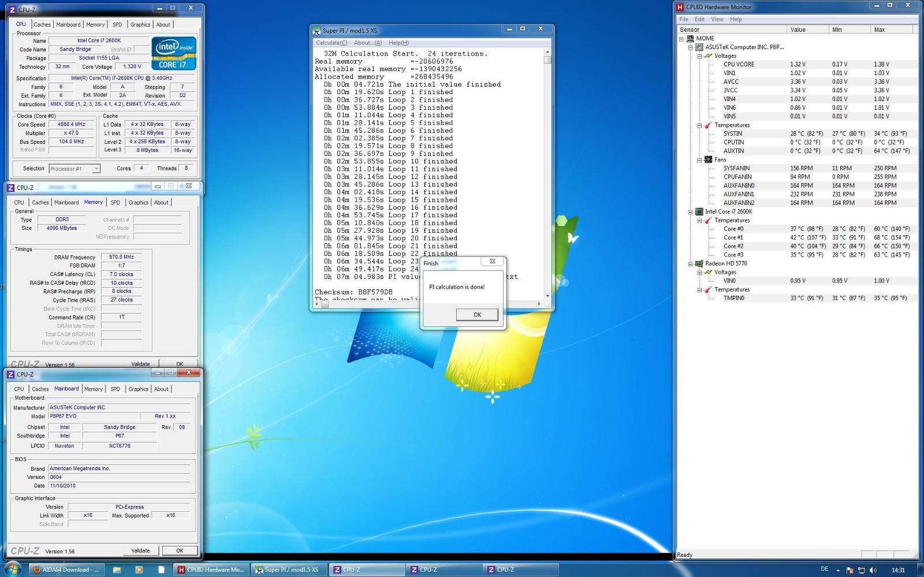Open the clock showing 14:31
924x577 pixels.
(x=898, y=570)
